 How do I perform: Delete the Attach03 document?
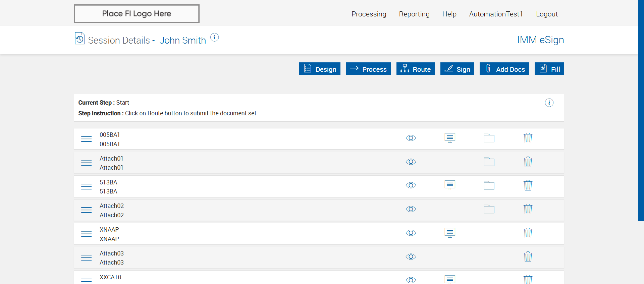tap(528, 257)
